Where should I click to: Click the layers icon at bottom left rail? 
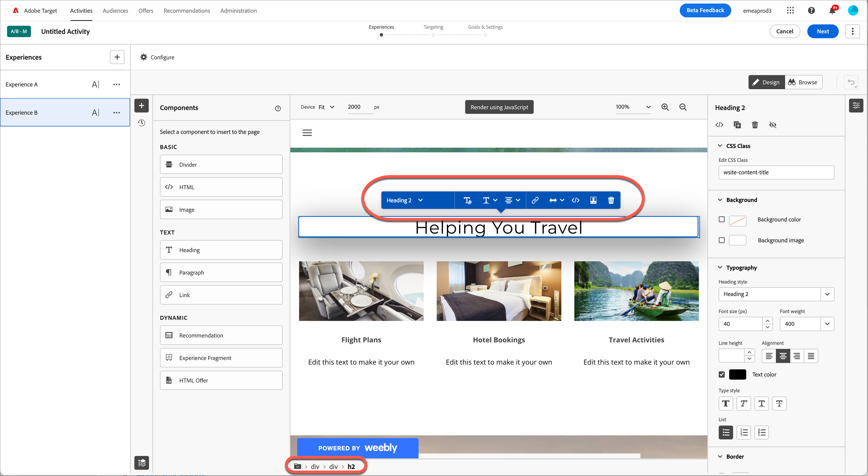141,462
